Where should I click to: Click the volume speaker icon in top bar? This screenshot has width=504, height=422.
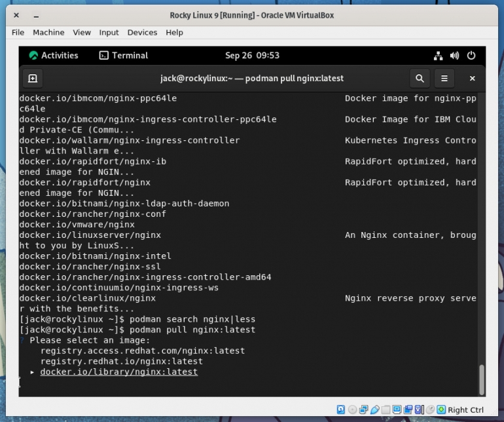pyautogui.click(x=454, y=56)
